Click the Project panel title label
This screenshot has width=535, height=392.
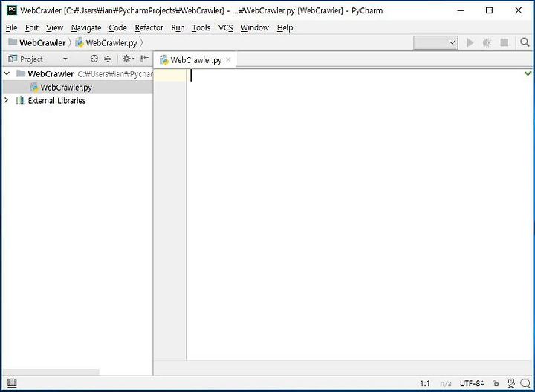click(31, 59)
